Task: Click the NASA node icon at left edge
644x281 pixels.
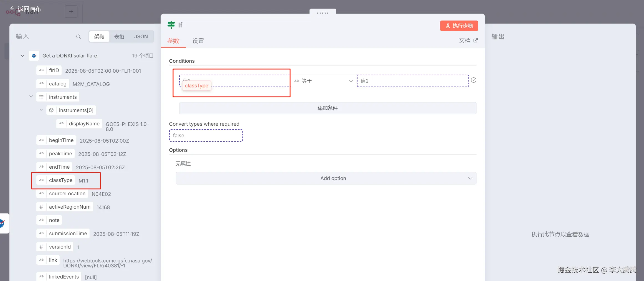Action: click(x=2, y=223)
